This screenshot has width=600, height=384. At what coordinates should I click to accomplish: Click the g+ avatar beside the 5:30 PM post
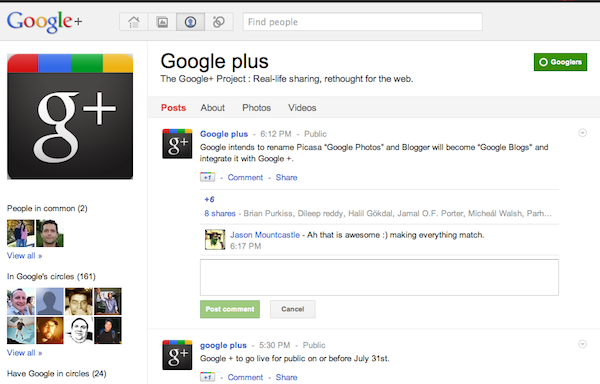177,355
